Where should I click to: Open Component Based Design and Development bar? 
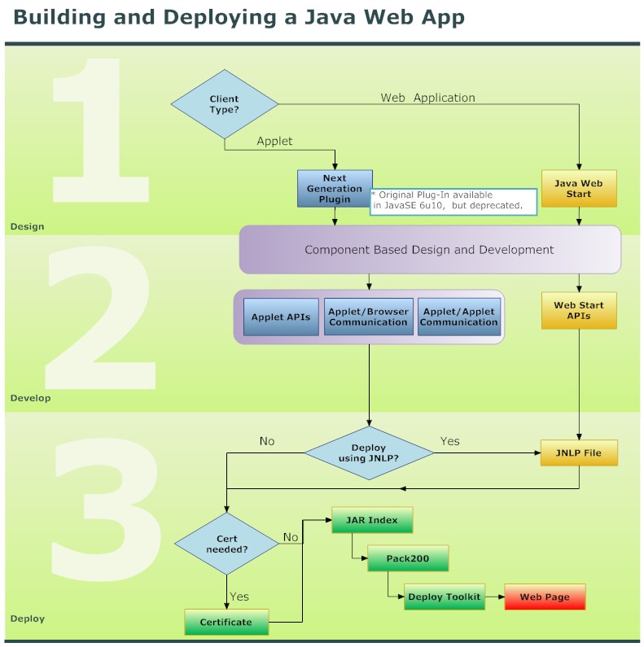click(x=429, y=250)
